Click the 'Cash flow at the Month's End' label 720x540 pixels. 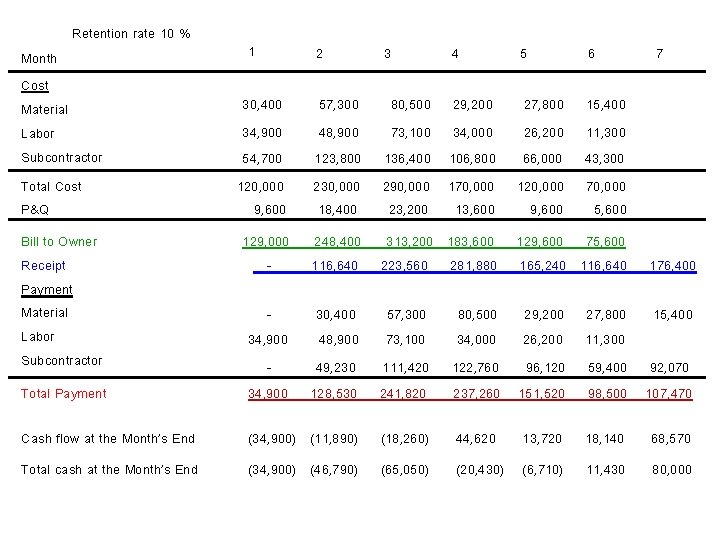click(108, 439)
